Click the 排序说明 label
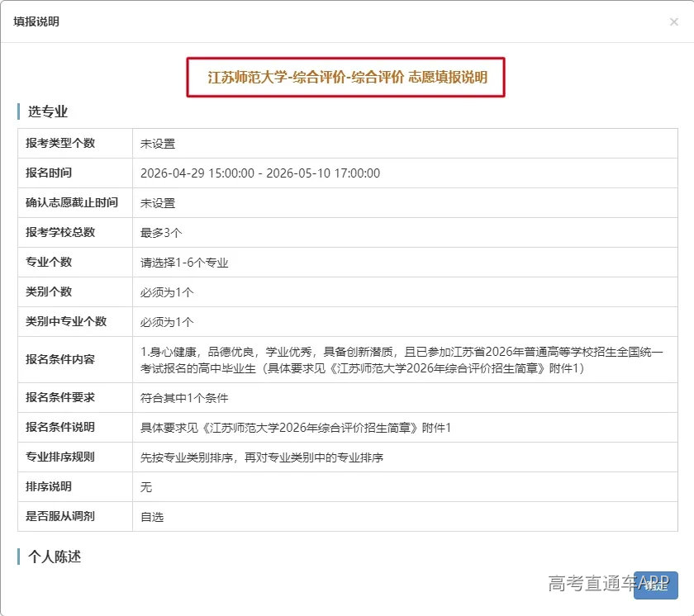694x616 pixels. click(49, 486)
